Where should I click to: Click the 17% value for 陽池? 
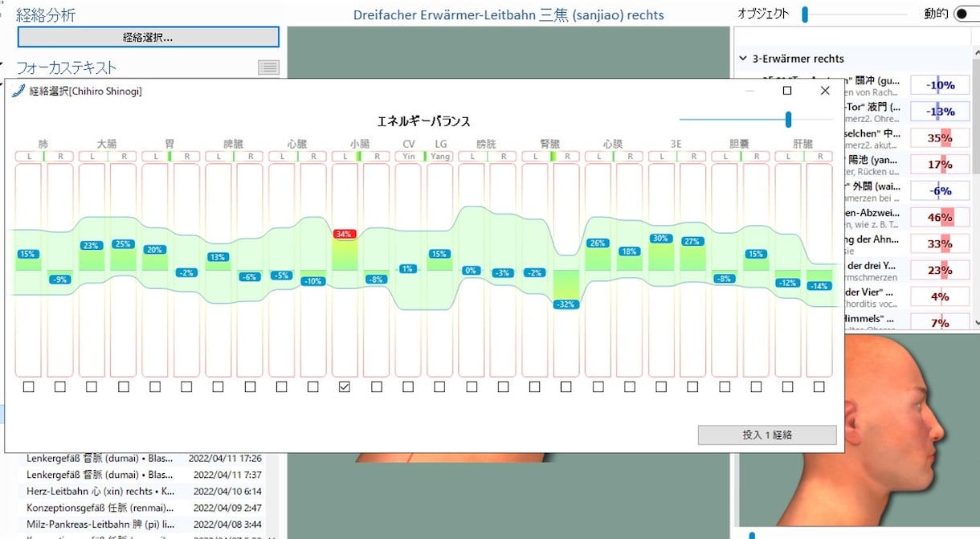point(940,165)
